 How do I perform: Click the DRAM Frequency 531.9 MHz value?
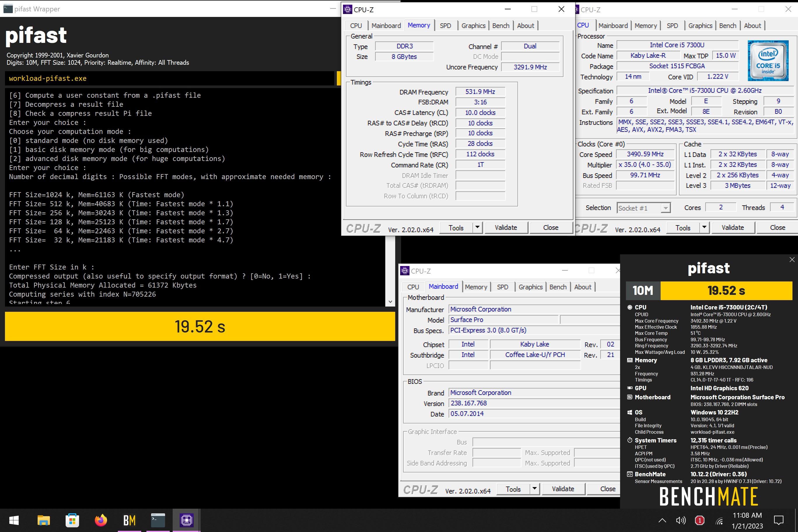pos(480,92)
